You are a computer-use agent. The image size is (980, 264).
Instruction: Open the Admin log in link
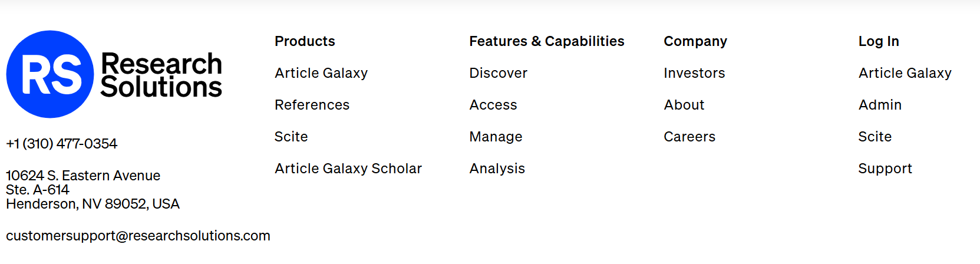click(x=880, y=105)
